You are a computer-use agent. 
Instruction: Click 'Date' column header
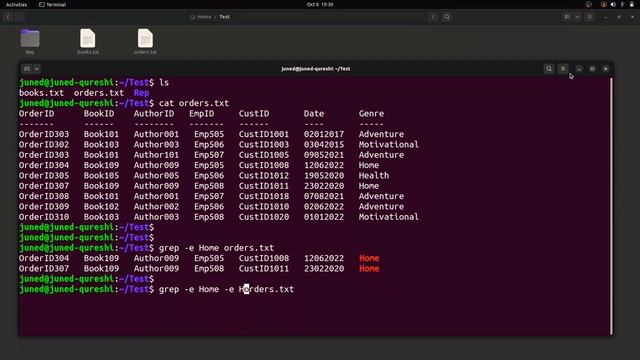(x=314, y=113)
